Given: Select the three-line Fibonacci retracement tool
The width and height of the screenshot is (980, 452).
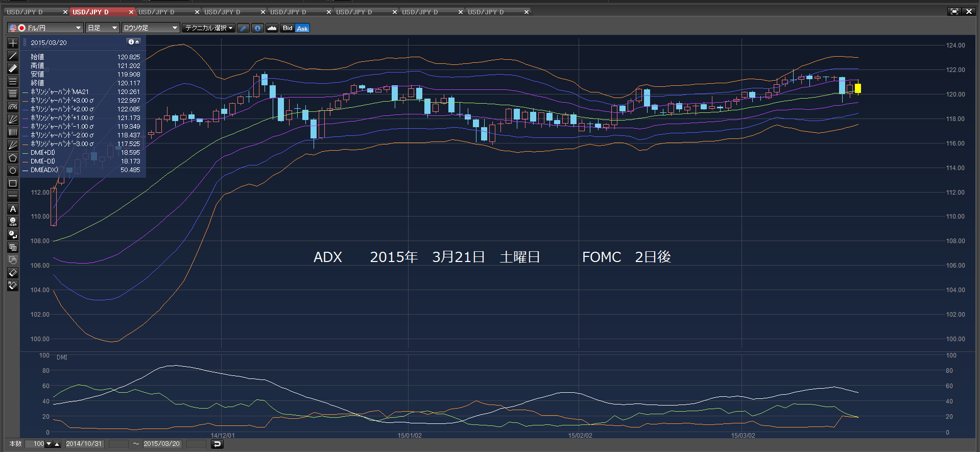Looking at the screenshot, I should (x=13, y=81).
